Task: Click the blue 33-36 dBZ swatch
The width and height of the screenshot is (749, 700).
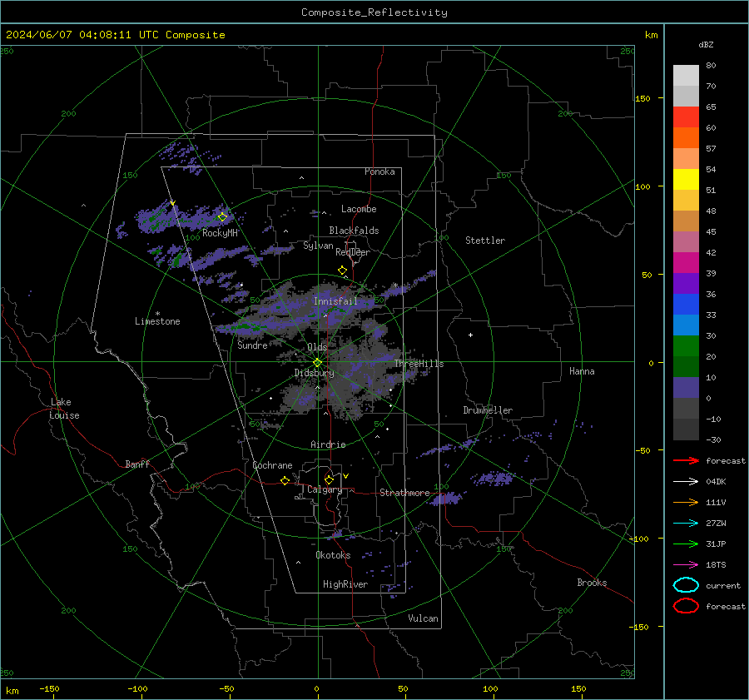Action: (686, 305)
